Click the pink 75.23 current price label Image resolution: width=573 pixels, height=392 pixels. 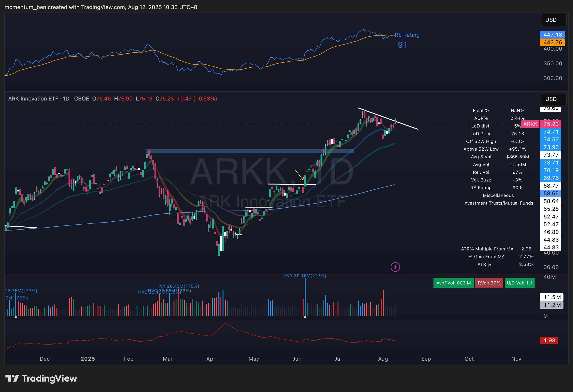[551, 124]
